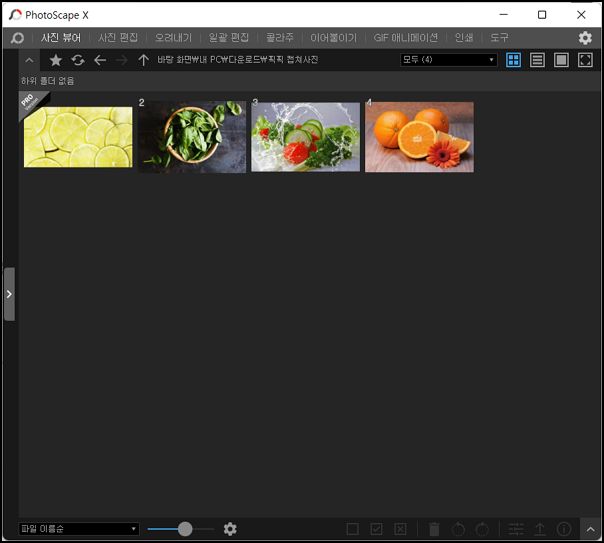Refresh the folder view
Image resolution: width=604 pixels, height=543 pixels.
78,60
